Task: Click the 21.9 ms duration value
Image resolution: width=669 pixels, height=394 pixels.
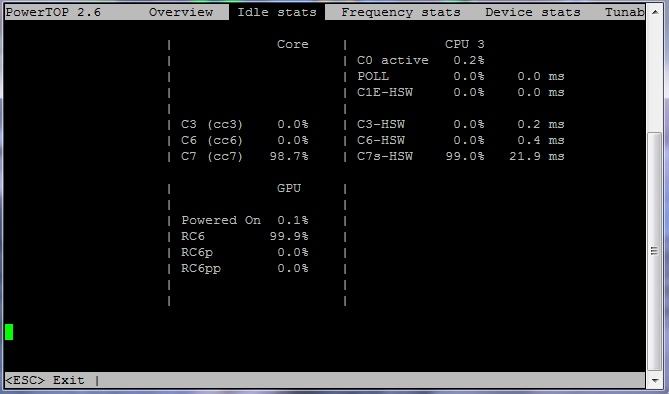Action: (537, 156)
